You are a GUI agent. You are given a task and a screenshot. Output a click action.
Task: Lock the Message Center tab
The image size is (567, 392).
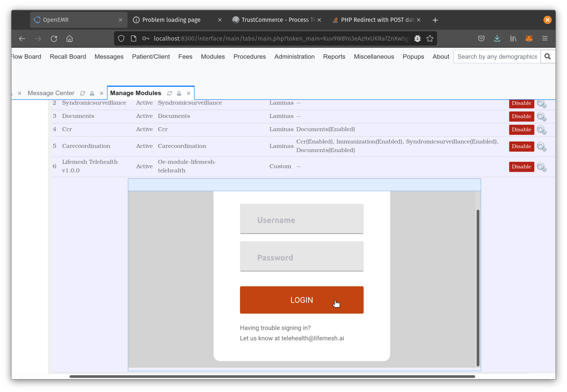(92, 93)
